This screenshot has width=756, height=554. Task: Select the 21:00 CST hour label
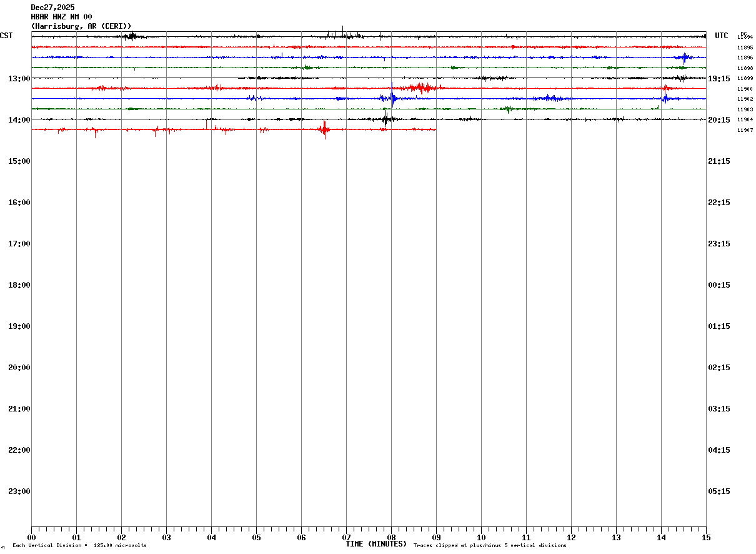[19, 409]
